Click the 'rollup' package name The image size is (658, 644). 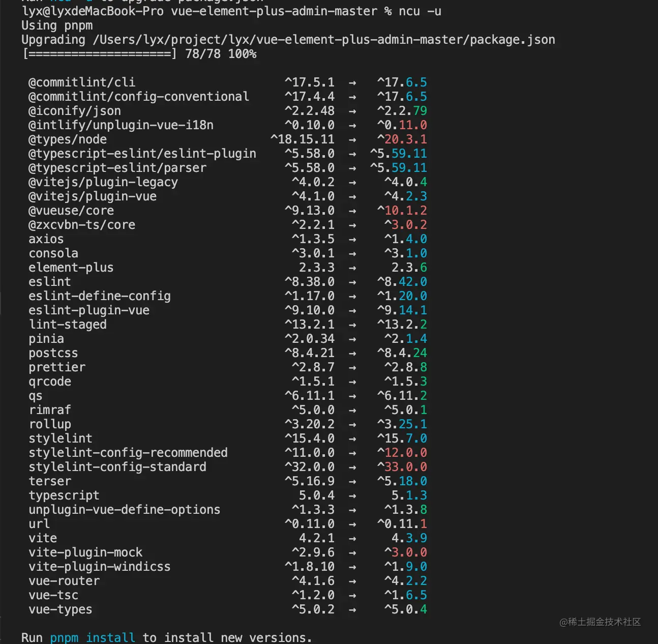[50, 424]
